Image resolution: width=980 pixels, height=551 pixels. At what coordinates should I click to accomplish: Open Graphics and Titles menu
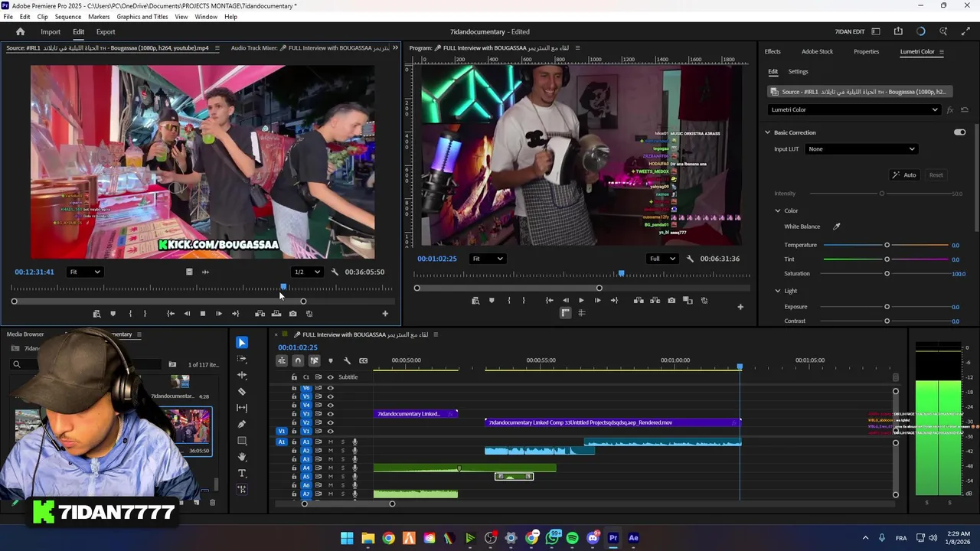[142, 17]
